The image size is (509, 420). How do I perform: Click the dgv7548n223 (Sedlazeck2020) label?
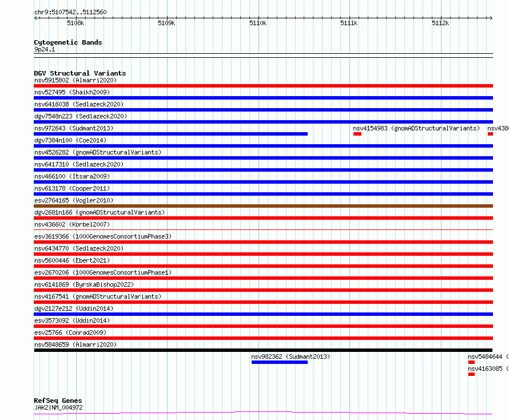point(81,116)
